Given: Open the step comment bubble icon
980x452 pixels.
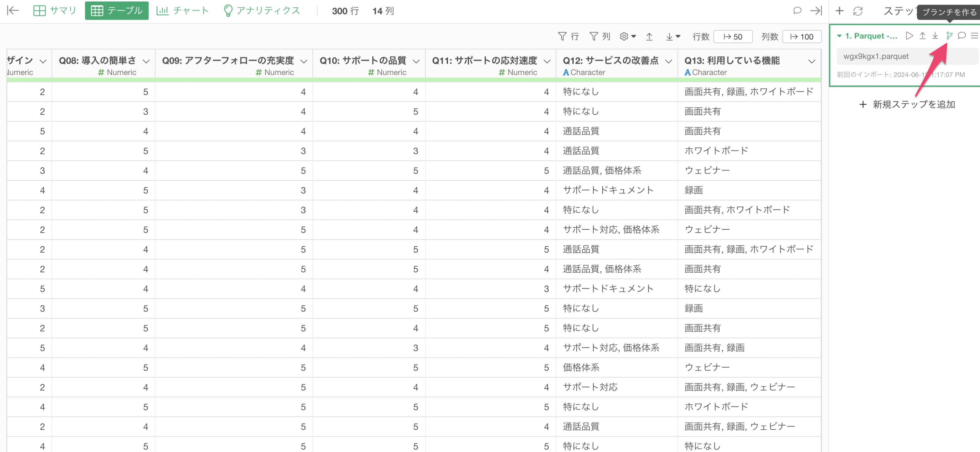Looking at the screenshot, I should pos(962,36).
